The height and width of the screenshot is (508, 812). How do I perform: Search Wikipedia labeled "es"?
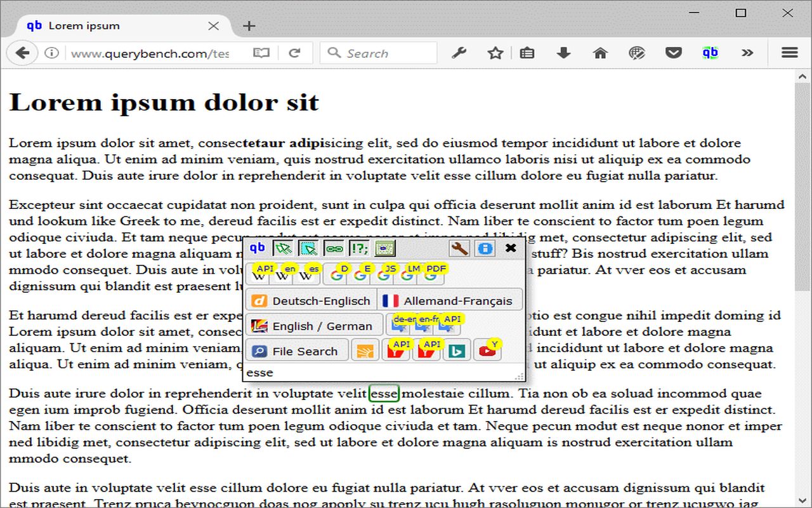tap(306, 274)
